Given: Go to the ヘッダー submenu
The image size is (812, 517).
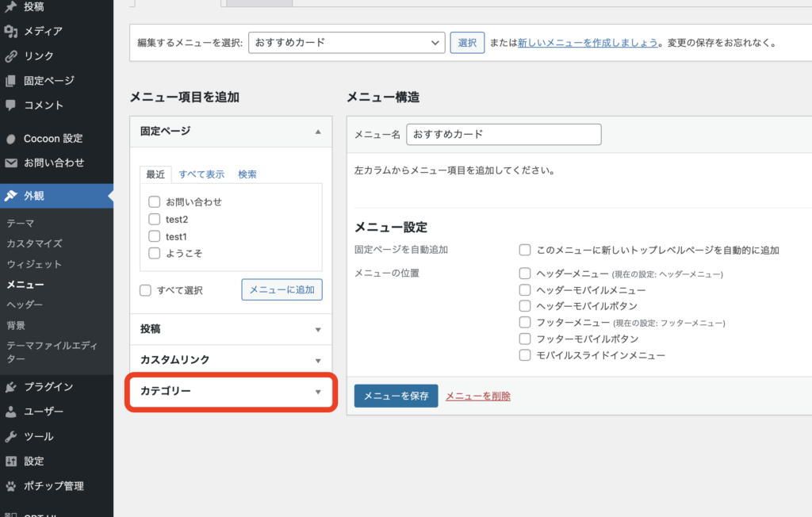Looking at the screenshot, I should click(25, 304).
